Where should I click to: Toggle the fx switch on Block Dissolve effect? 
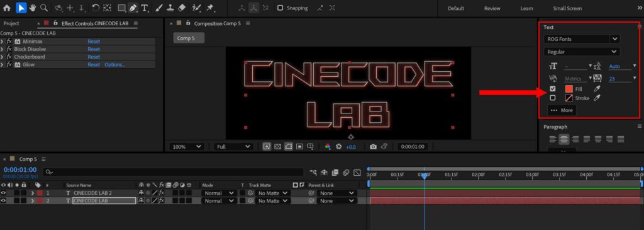click(9, 49)
